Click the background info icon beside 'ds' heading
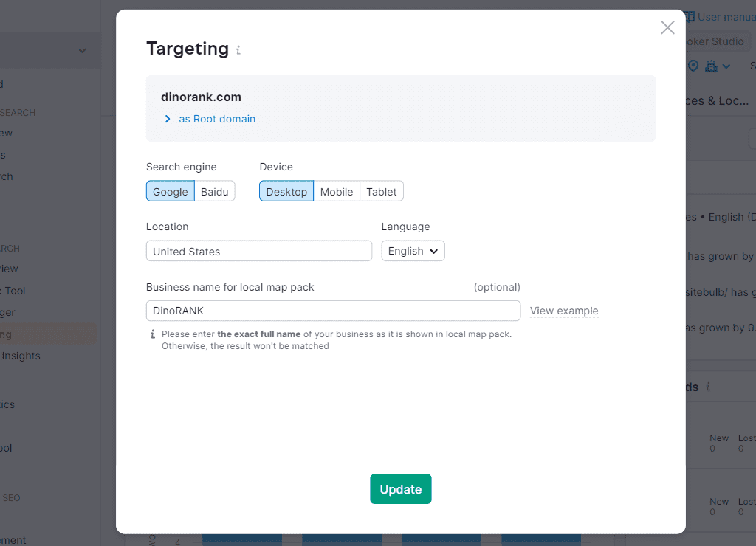Viewport: 756px width, 546px height. pyautogui.click(x=708, y=387)
